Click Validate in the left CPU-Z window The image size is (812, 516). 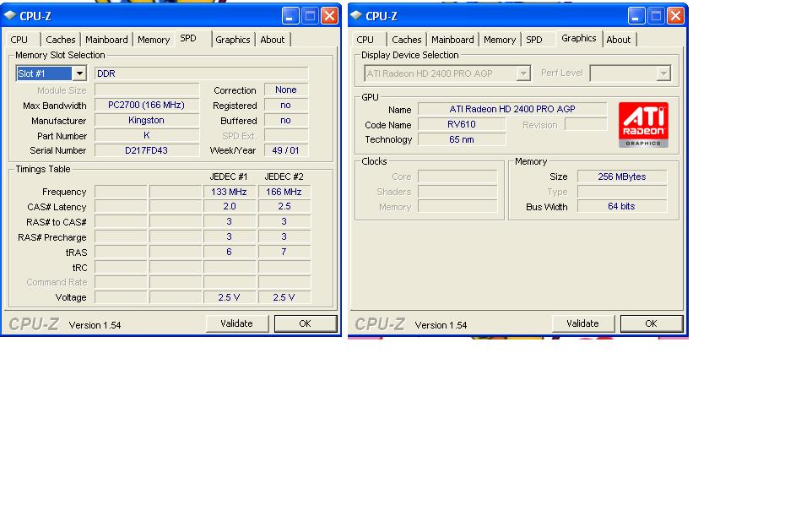pos(236,323)
